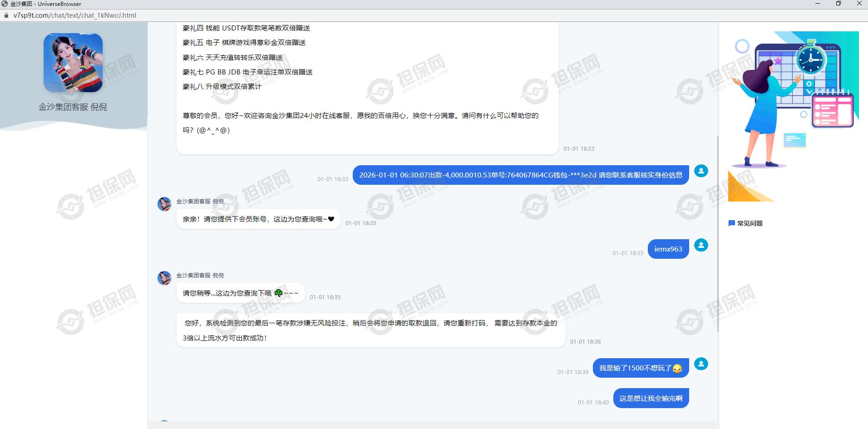This screenshot has width=868, height=429.
Task: Click the blue user avatar beside the withdrawal message
Action: (701, 170)
